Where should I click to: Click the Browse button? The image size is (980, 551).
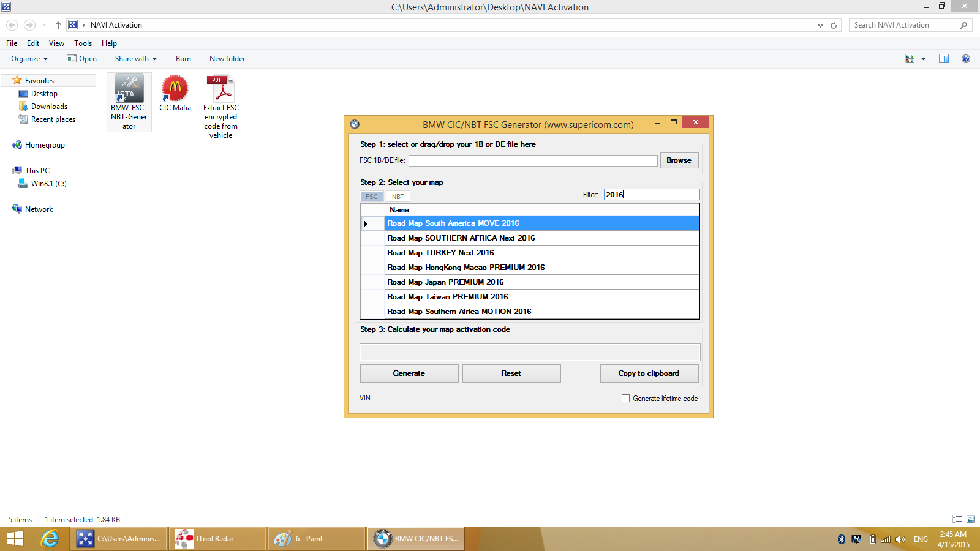click(x=679, y=160)
